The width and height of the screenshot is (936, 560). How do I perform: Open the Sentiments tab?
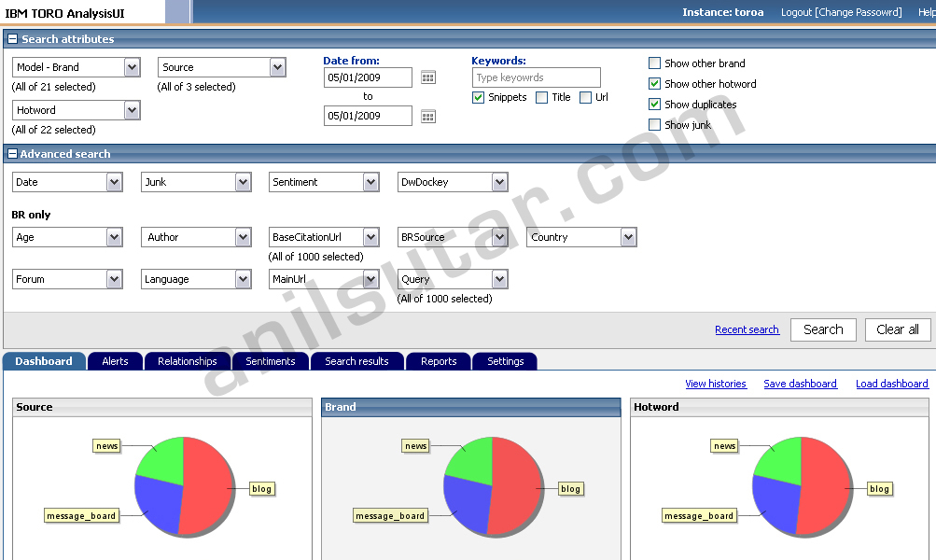click(271, 361)
